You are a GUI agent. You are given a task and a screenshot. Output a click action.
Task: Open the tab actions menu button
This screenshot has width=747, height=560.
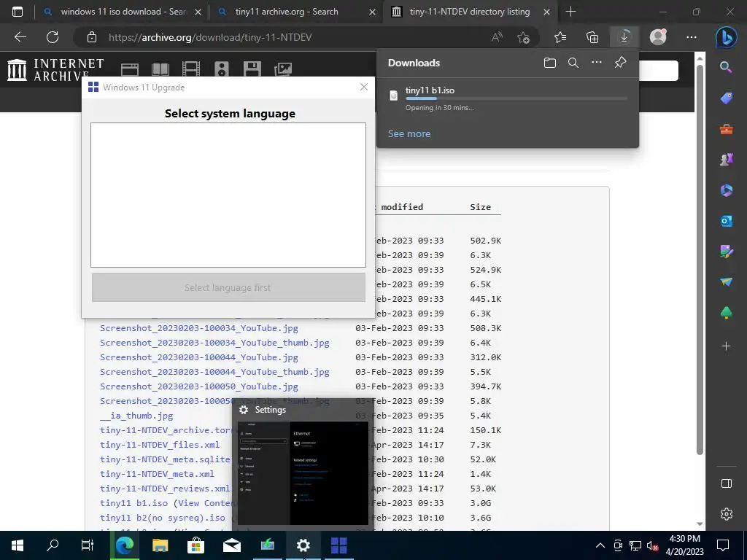click(18, 12)
